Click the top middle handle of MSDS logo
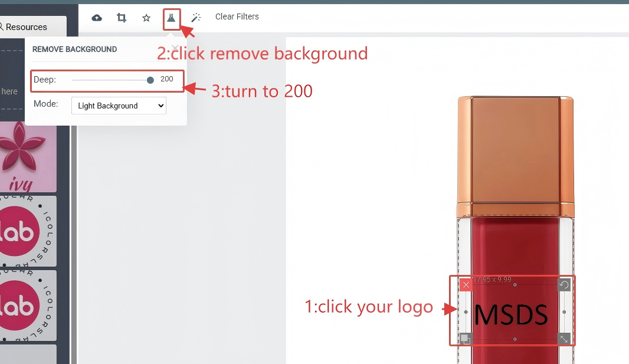Screen dimensions: 629x364 coord(515,285)
